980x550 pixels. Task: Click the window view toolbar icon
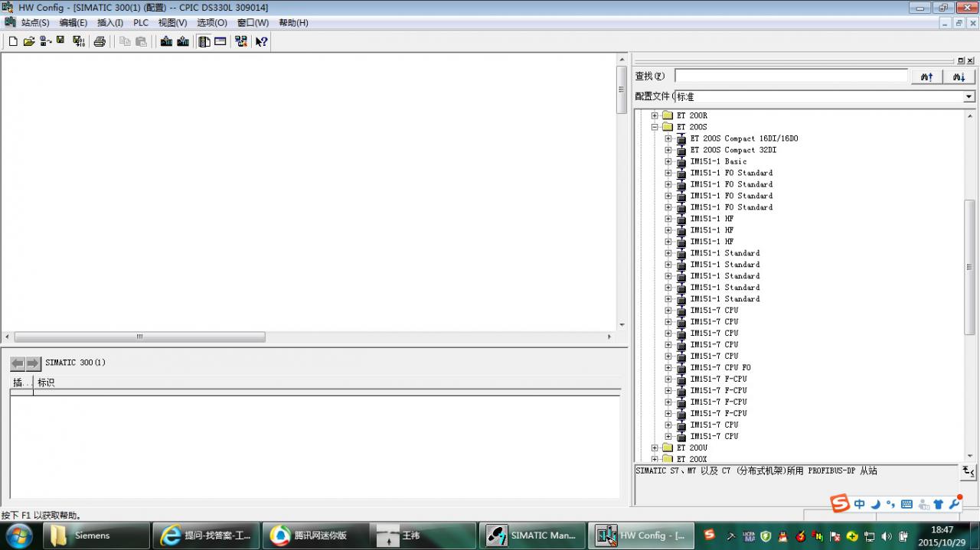coord(220,41)
